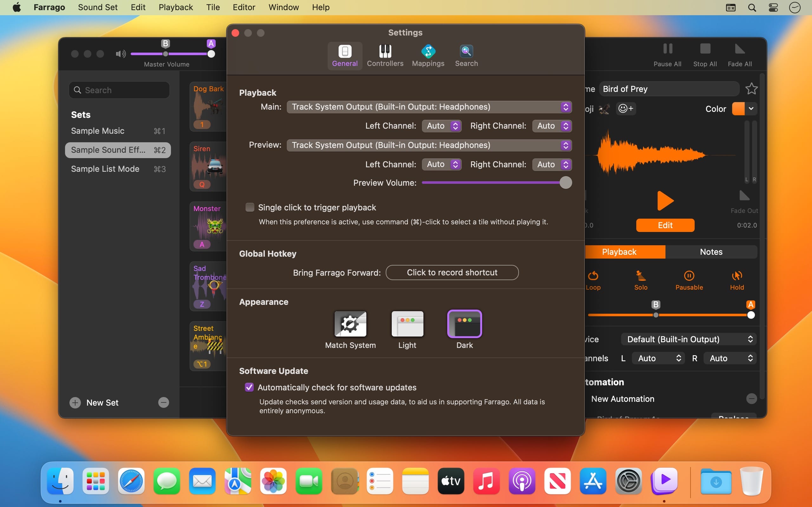Select the Light appearance option
The width and height of the screenshot is (812, 507).
pyautogui.click(x=407, y=324)
